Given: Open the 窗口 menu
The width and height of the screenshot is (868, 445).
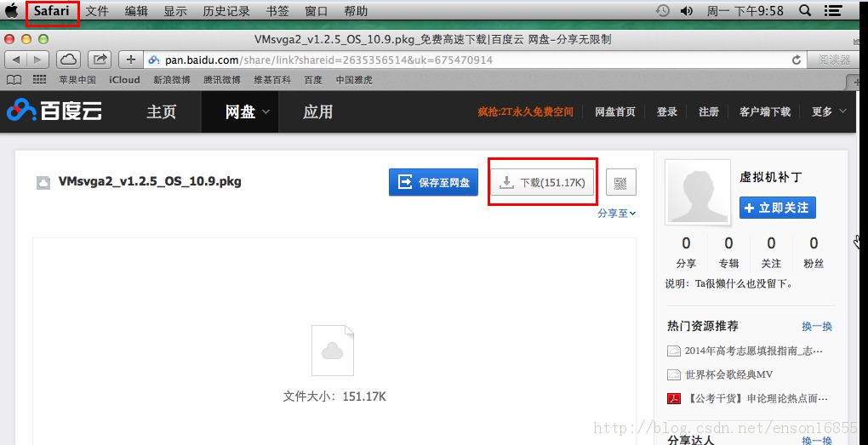Looking at the screenshot, I should (316, 11).
